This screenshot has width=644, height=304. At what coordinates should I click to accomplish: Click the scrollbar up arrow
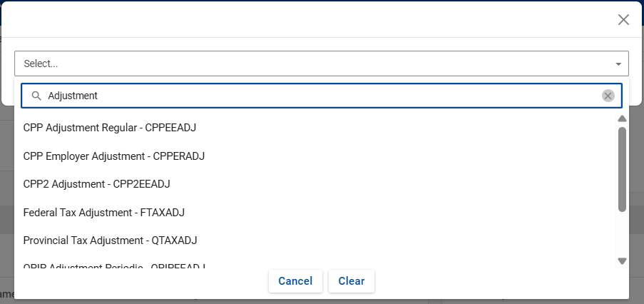(x=622, y=118)
